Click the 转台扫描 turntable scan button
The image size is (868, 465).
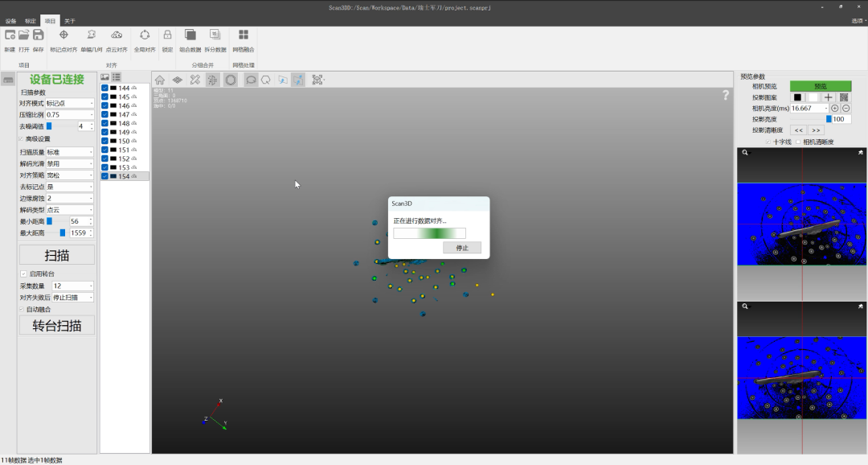pyautogui.click(x=57, y=326)
